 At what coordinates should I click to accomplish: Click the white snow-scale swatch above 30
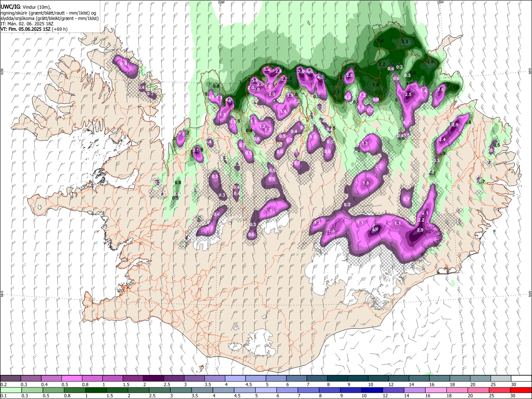(520, 378)
